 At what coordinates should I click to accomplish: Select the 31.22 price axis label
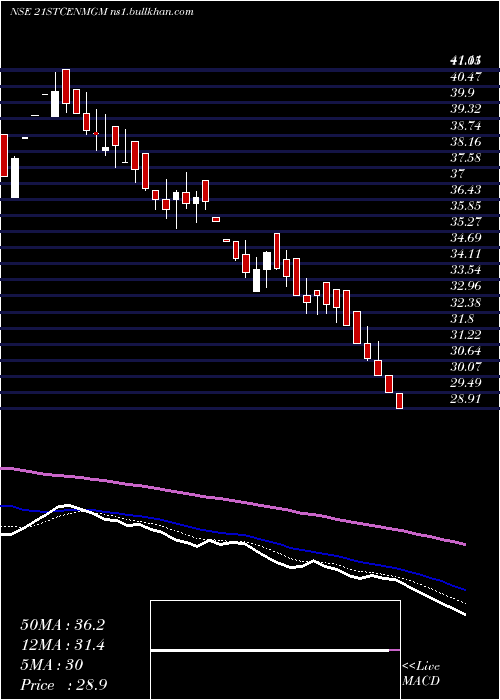point(466,335)
